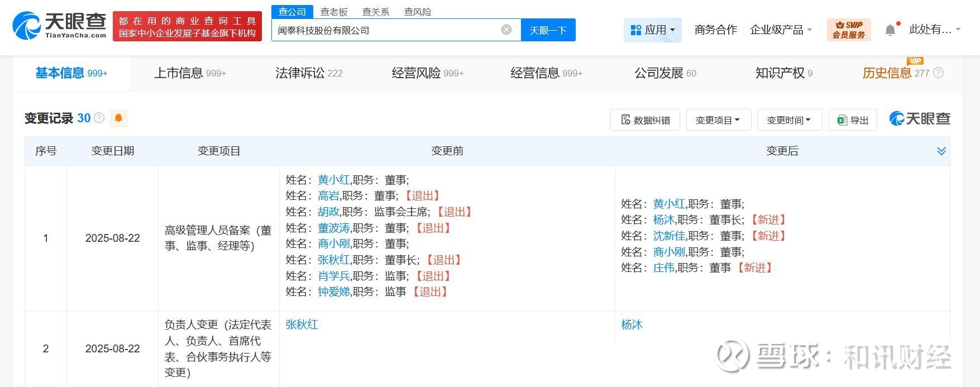The width and height of the screenshot is (980, 387).
Task: Open the 变更项目 filter dropdown
Action: pyautogui.click(x=718, y=120)
